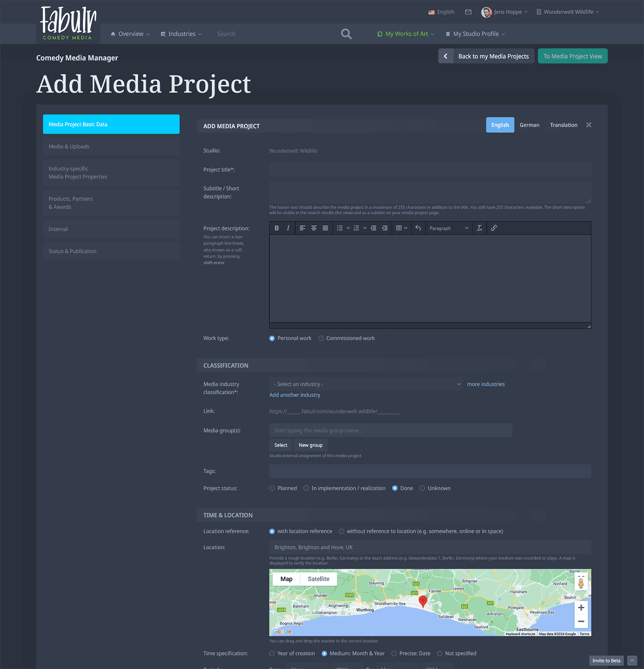Viewport: 644px width, 669px height.
Task: Center align text in project description
Action: (314, 228)
